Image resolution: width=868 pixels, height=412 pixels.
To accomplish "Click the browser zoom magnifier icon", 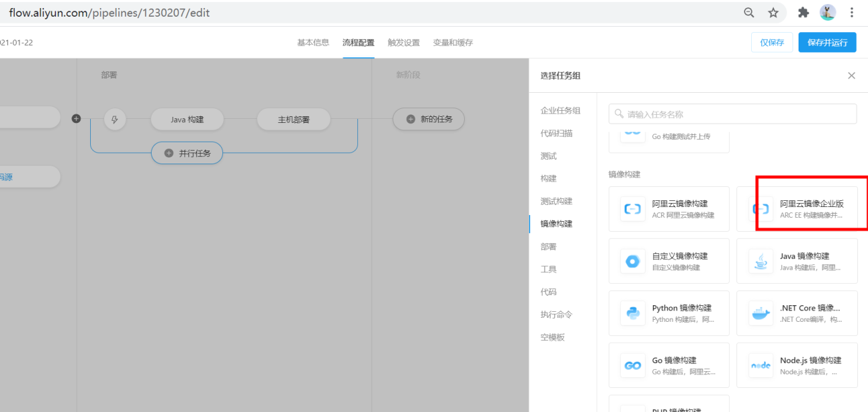I will 749,13.
